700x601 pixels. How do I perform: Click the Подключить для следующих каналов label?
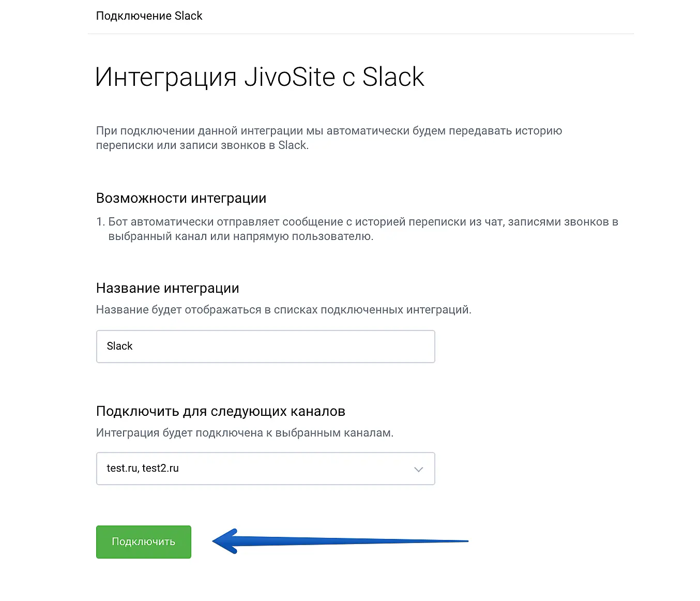click(220, 411)
